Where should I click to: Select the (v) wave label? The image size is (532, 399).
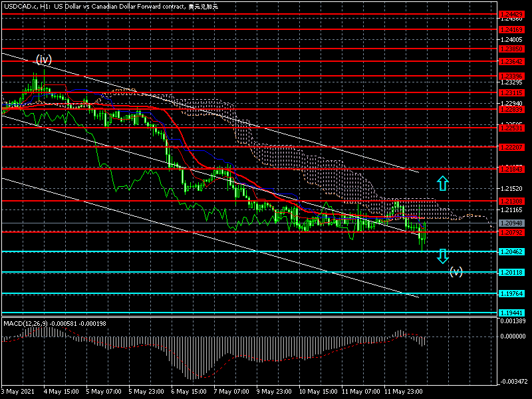pyautogui.click(x=456, y=271)
